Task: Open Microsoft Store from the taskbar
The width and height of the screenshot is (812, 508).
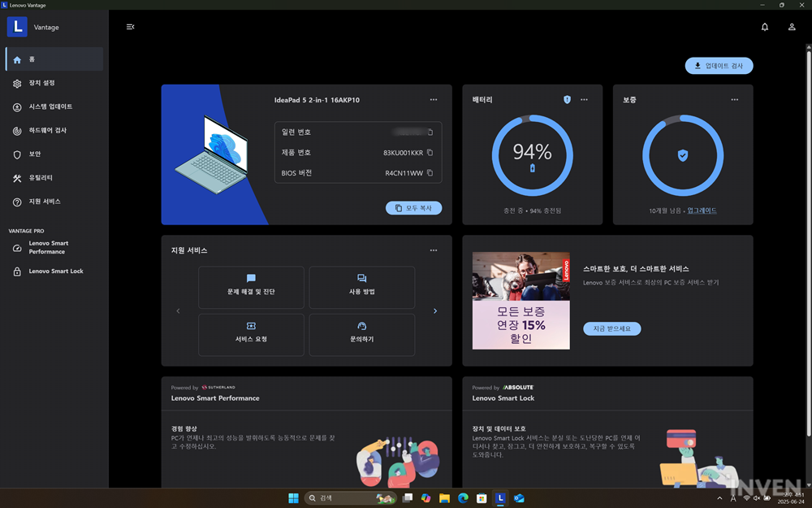Action: coord(482,498)
